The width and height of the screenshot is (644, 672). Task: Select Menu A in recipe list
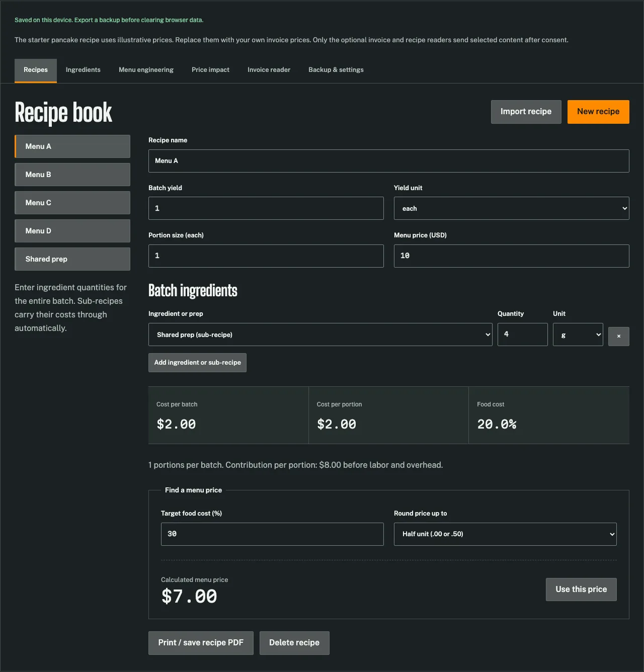(72, 146)
